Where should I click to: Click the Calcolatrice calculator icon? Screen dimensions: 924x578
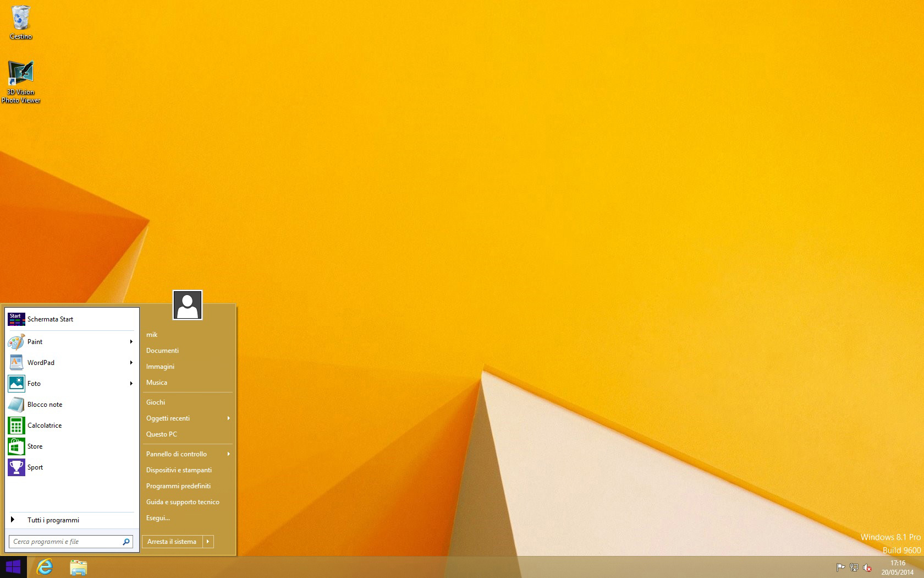[x=16, y=426]
